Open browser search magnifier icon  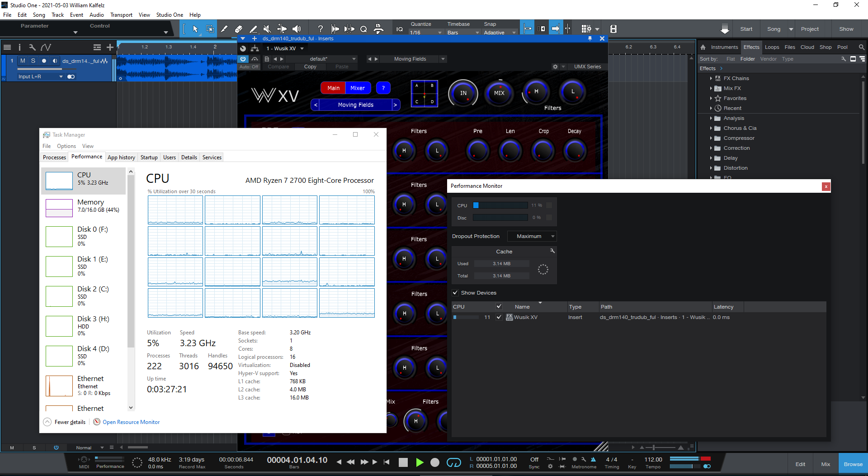pos(862,47)
